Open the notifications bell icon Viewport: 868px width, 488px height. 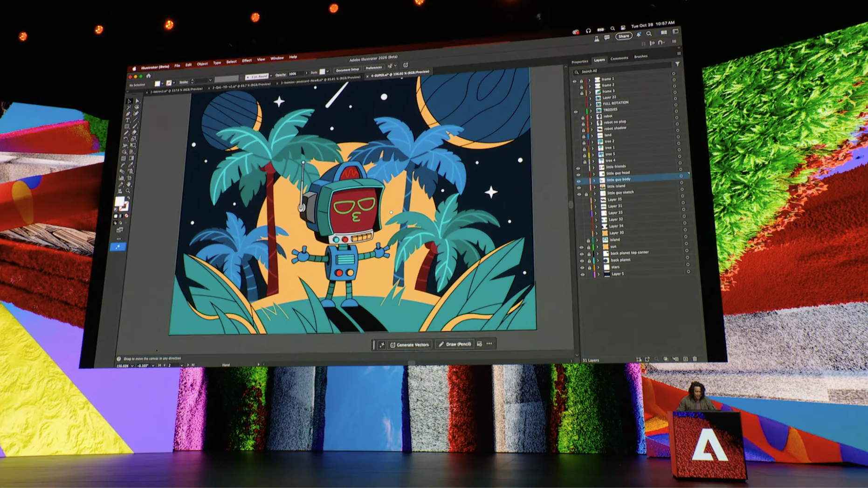[639, 35]
